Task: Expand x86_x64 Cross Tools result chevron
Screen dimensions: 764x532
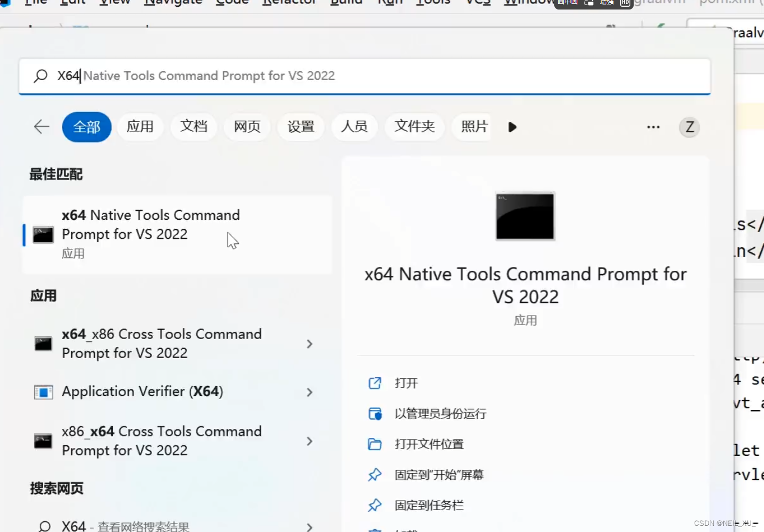Action: (x=309, y=441)
